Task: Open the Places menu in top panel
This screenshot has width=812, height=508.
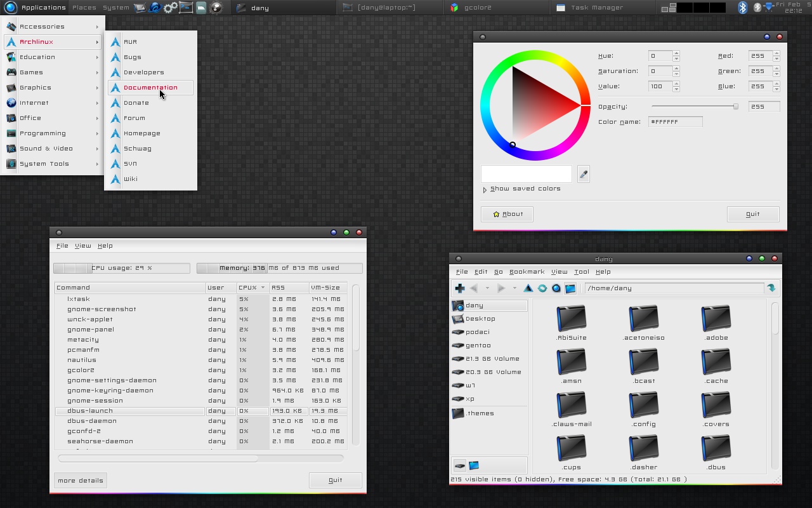Action: [x=84, y=8]
